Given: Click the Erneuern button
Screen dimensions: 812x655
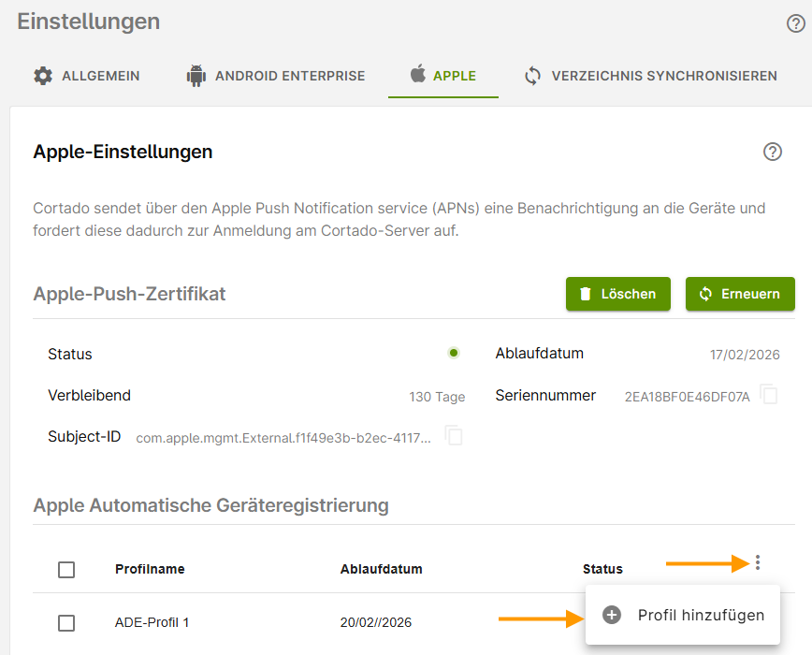Looking at the screenshot, I should (x=740, y=294).
